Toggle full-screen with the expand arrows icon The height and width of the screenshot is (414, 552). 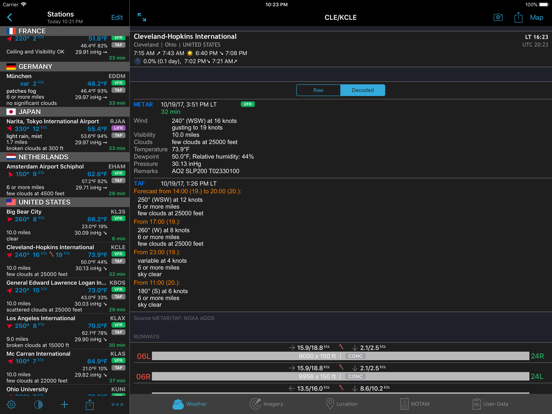click(142, 17)
